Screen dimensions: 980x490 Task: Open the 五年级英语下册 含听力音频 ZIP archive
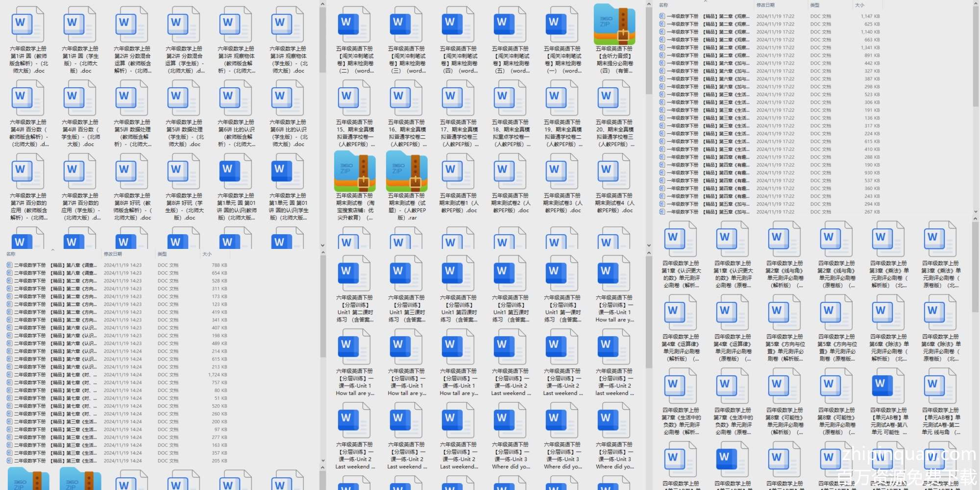click(614, 24)
